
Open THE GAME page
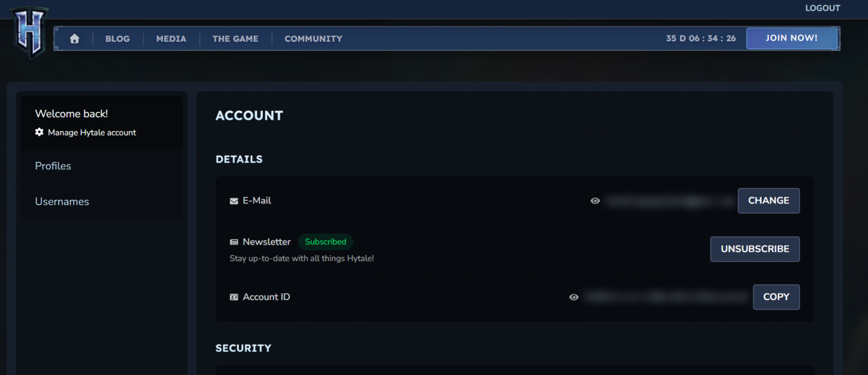coord(235,38)
